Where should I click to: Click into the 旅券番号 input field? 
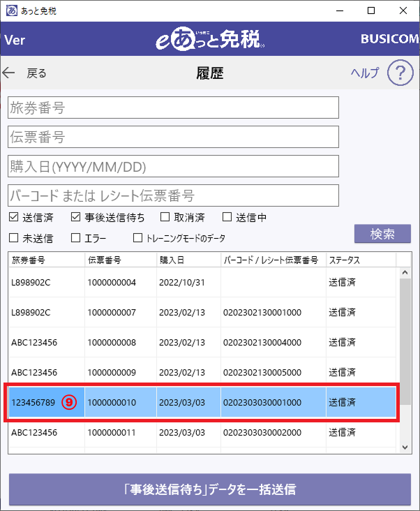pos(173,108)
